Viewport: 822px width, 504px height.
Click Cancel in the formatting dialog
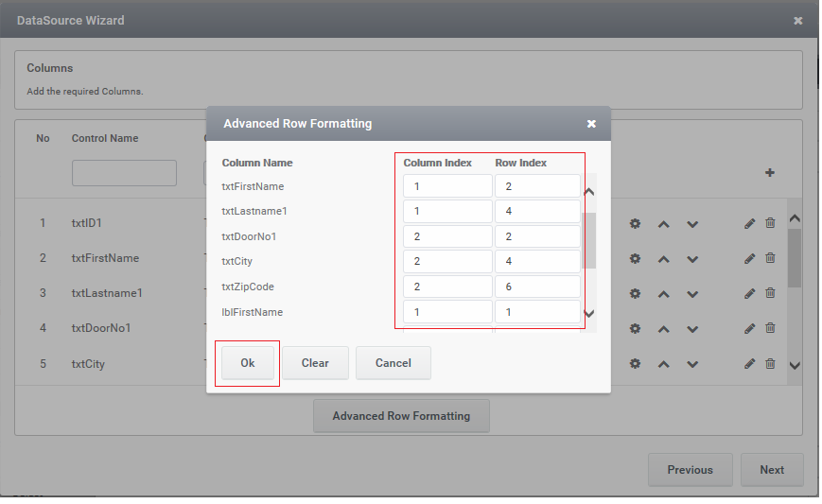click(x=393, y=363)
